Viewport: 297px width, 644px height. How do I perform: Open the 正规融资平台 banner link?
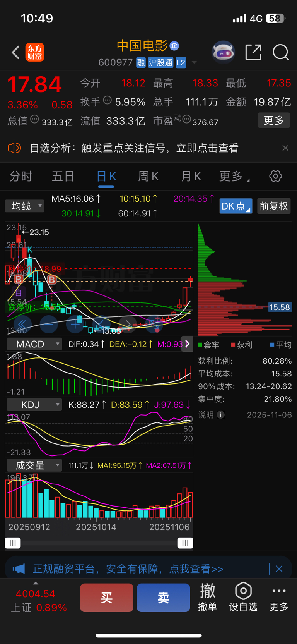click(x=128, y=568)
